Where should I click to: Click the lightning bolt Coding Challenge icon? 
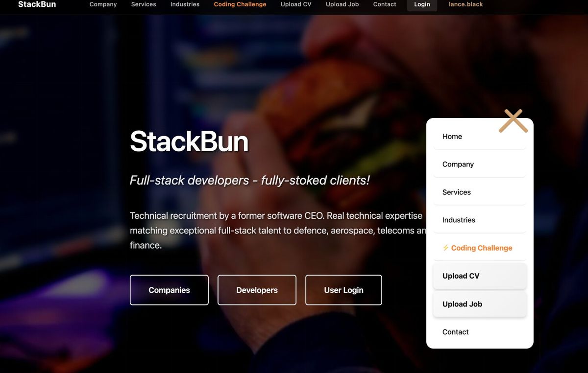[x=445, y=248]
